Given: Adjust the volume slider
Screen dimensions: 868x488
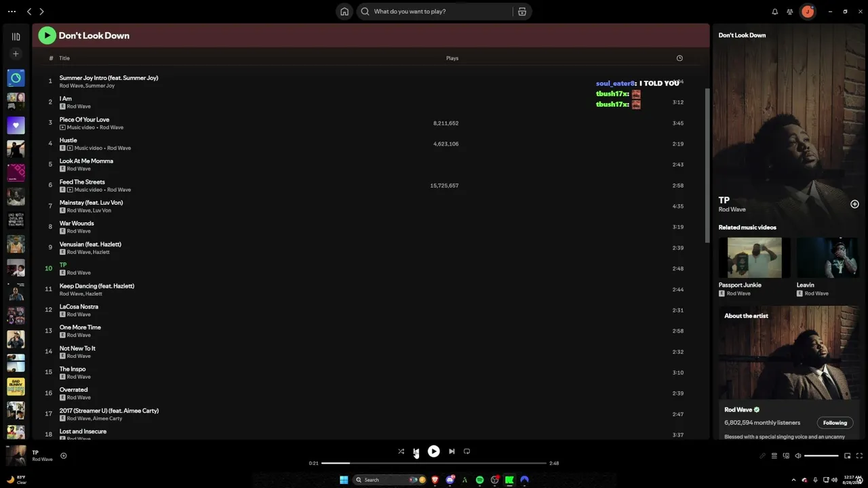Looking at the screenshot, I should point(821,456).
